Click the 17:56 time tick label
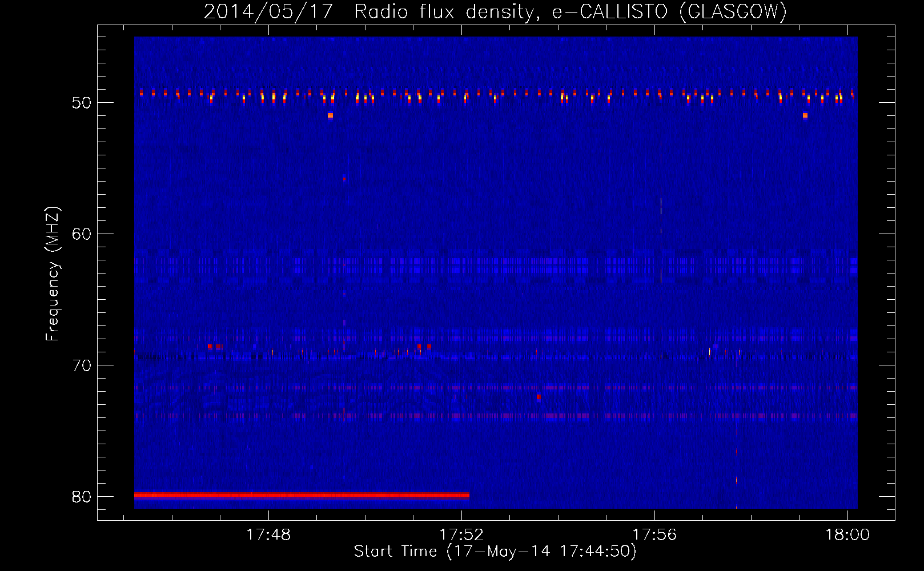 click(654, 534)
